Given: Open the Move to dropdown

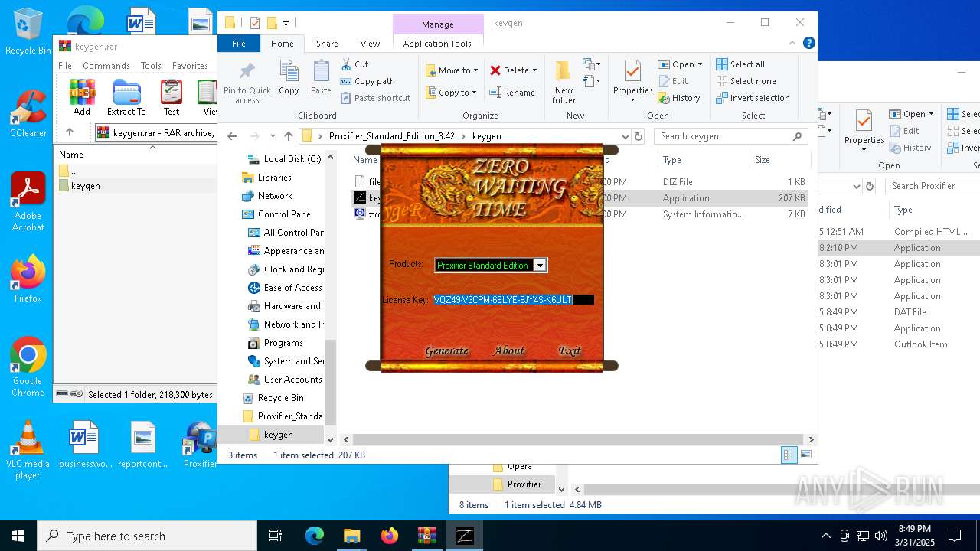Looking at the screenshot, I should pyautogui.click(x=452, y=70).
